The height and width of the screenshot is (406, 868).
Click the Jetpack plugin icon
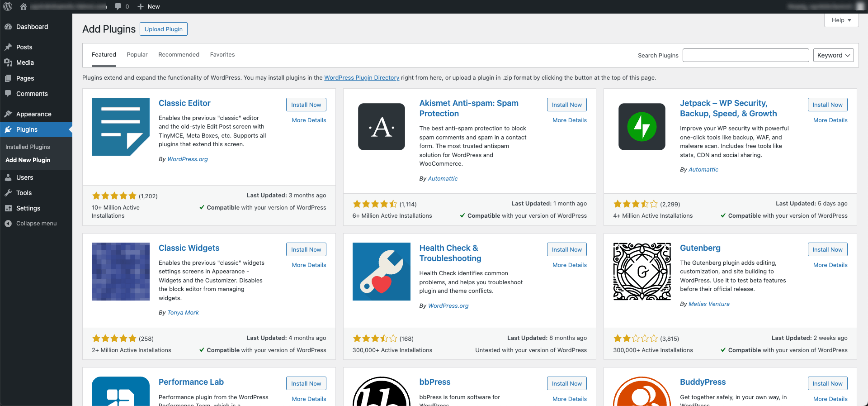pyautogui.click(x=642, y=127)
